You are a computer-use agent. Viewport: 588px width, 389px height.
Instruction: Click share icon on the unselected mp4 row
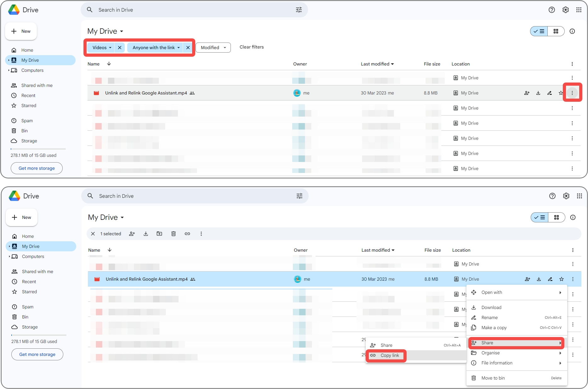(x=527, y=93)
